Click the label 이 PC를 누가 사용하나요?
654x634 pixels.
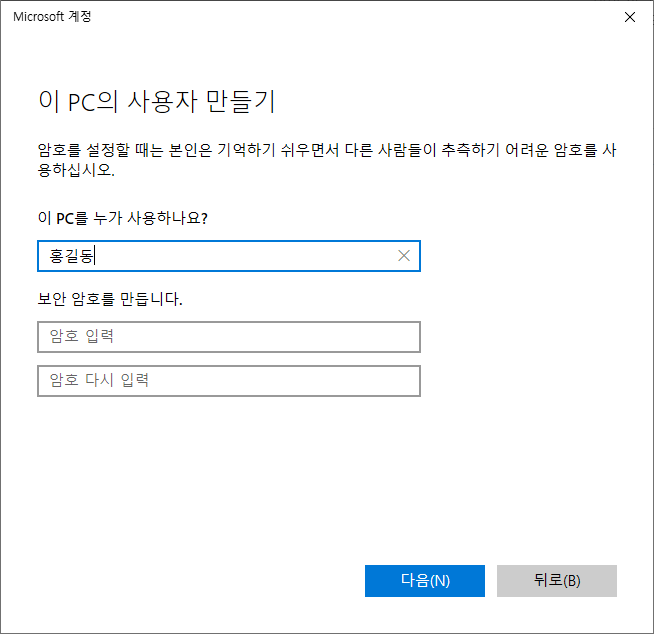[123, 218]
